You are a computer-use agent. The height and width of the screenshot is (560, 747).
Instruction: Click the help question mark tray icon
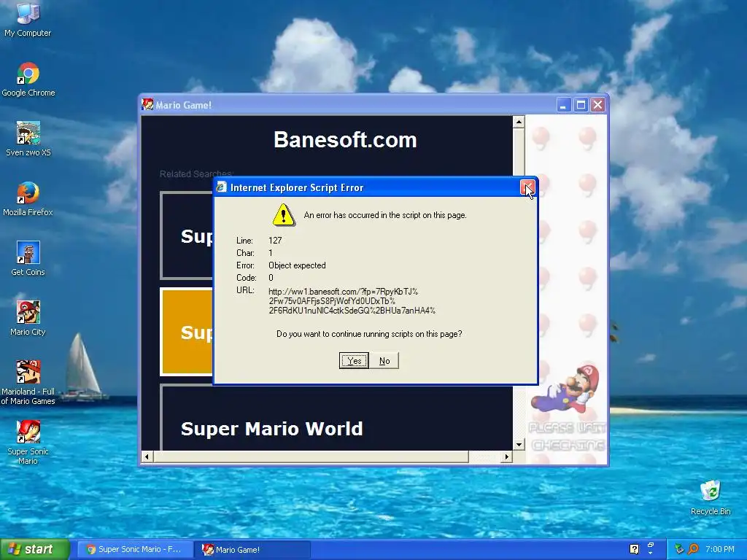(x=634, y=549)
